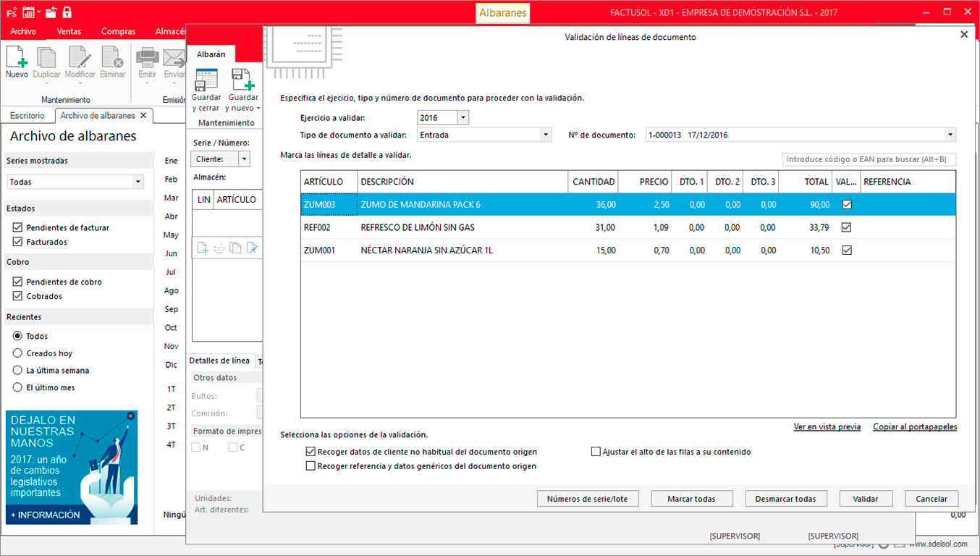The width and height of the screenshot is (980, 556).
Task: Click the Duplicar icon in the ribbon
Action: [x=47, y=57]
